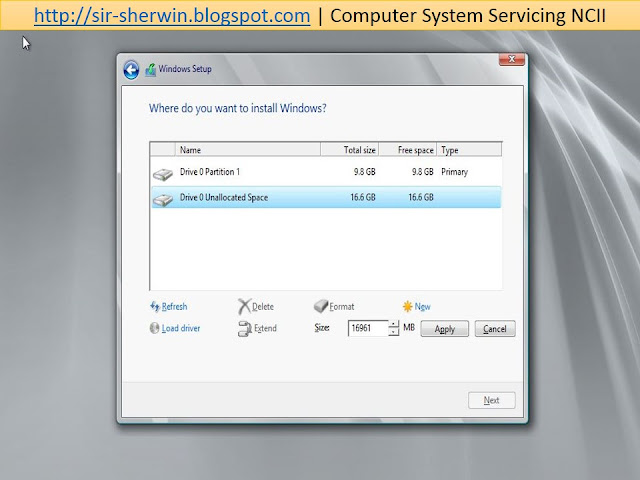Choose Extend partition option
The height and width of the screenshot is (480, 640).
pyautogui.click(x=265, y=328)
